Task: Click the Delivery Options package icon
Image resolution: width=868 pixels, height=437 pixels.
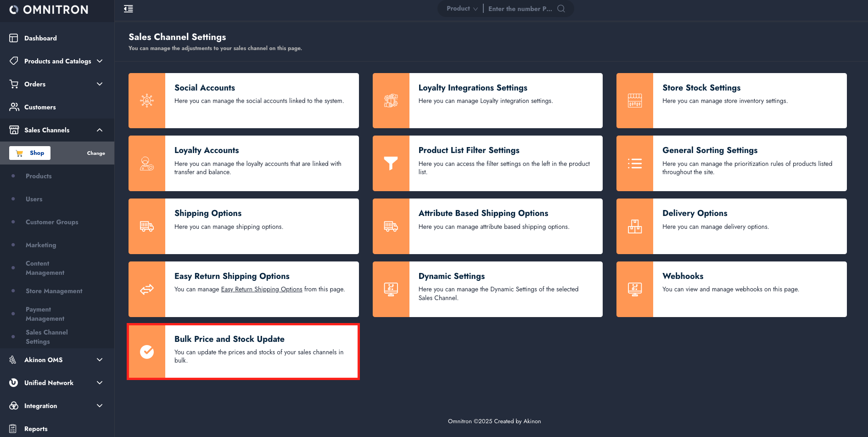Action: (634, 226)
